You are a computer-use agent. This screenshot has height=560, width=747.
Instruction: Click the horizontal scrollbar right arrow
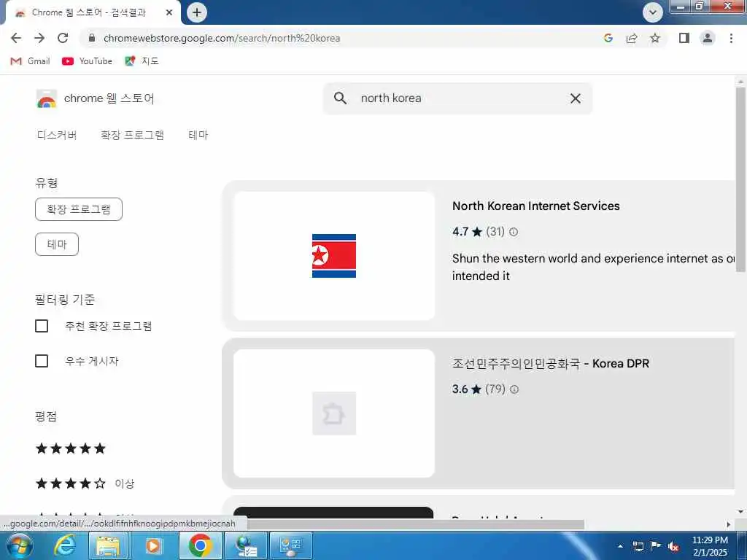tap(729, 524)
